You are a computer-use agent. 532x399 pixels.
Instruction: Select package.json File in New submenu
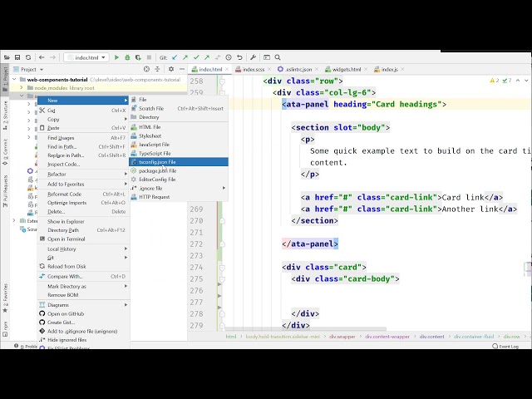click(x=179, y=170)
